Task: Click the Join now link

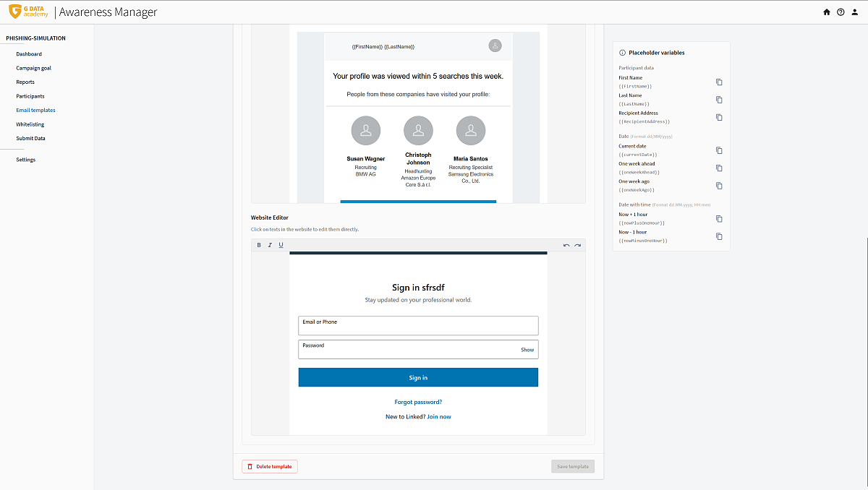Action: 439,416
